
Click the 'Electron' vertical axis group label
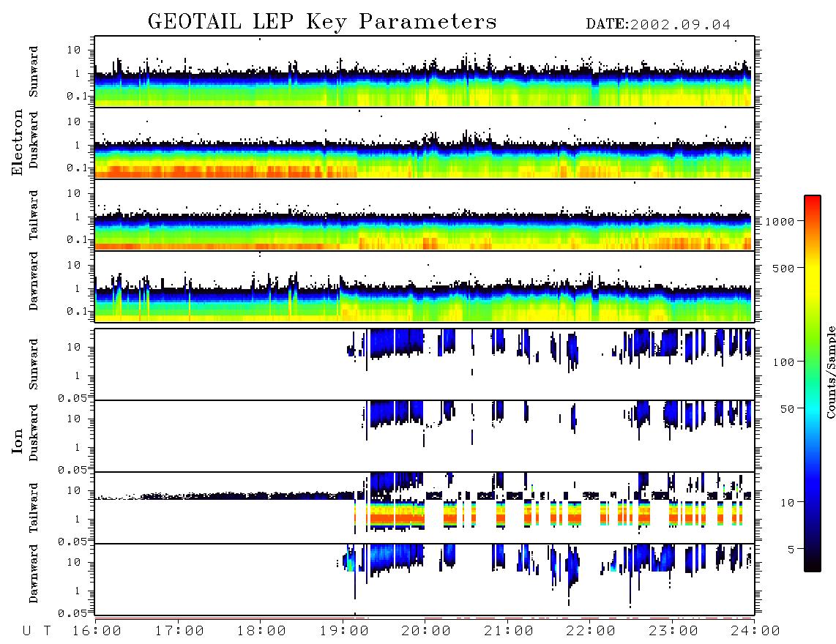point(18,142)
